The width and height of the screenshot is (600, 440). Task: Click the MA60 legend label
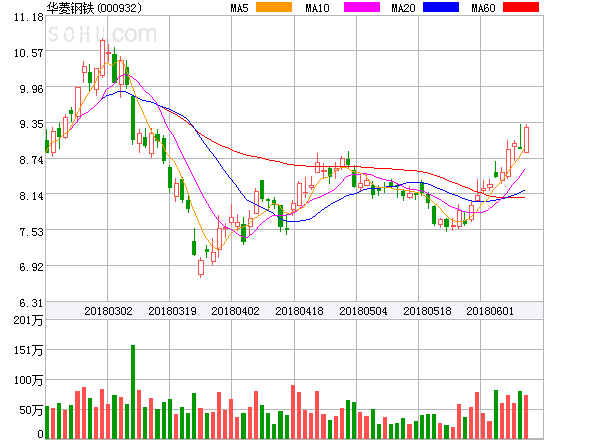[x=483, y=8]
